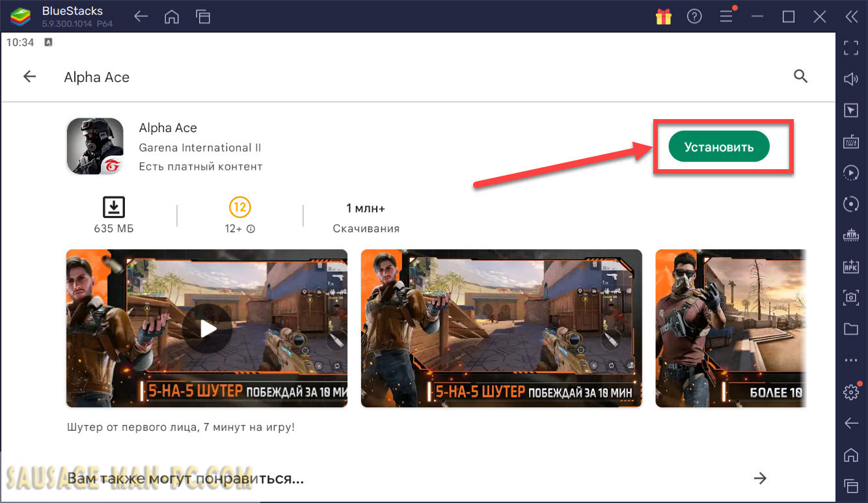Click the 'Вам также могут понравиться...' heading
868x503 pixels.
point(185,480)
